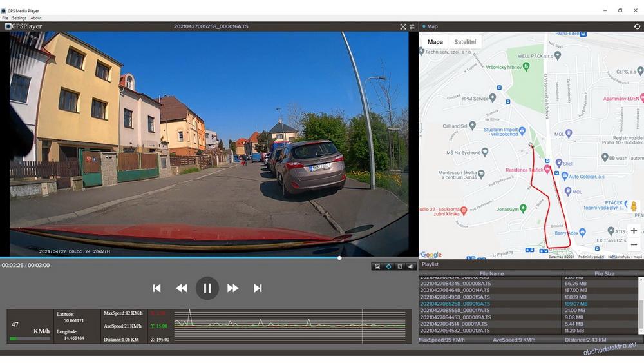644x363 pixels.
Task: Click the BB wash map marker
Action: tap(605, 157)
